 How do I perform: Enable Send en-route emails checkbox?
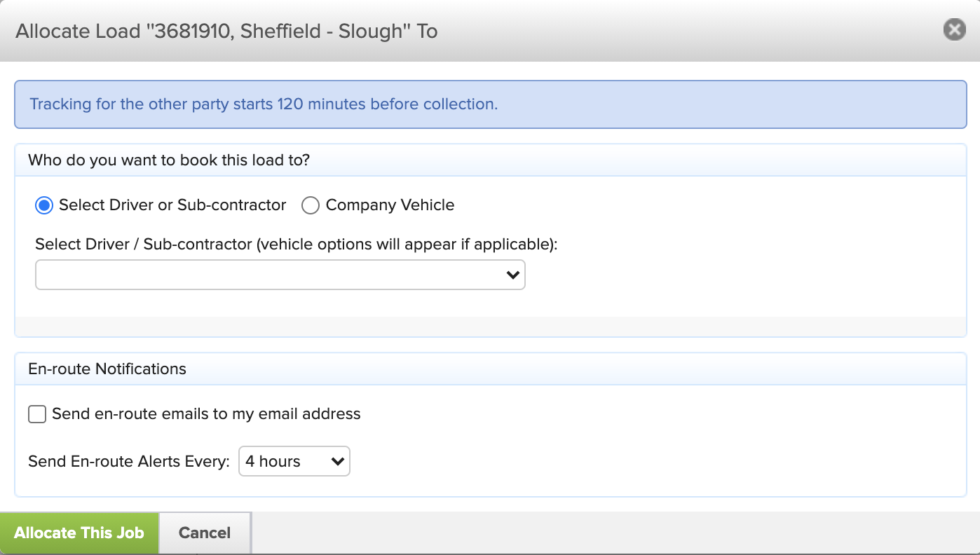click(x=37, y=414)
